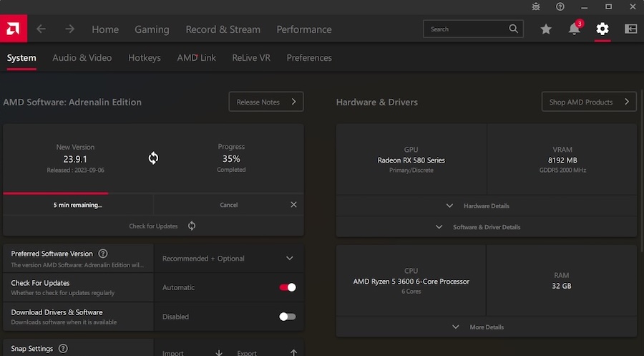This screenshot has height=356, width=644.
Task: Click the settings gear icon
Action: [602, 29]
